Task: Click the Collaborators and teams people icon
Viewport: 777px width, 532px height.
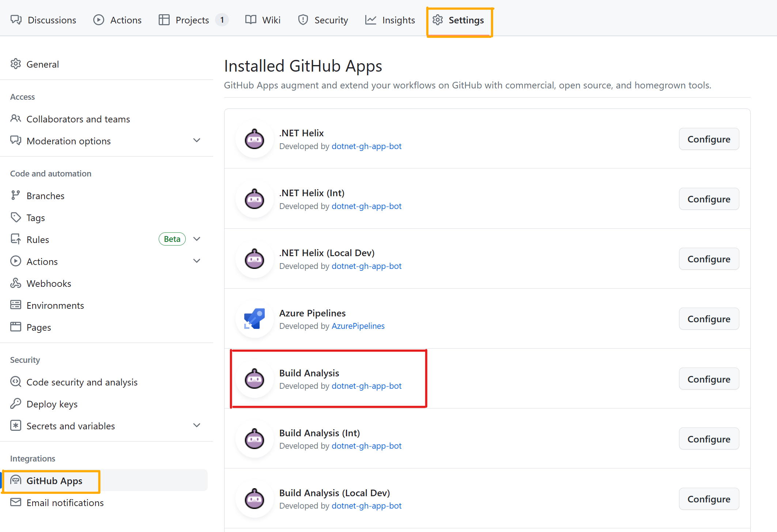Action: pos(16,119)
